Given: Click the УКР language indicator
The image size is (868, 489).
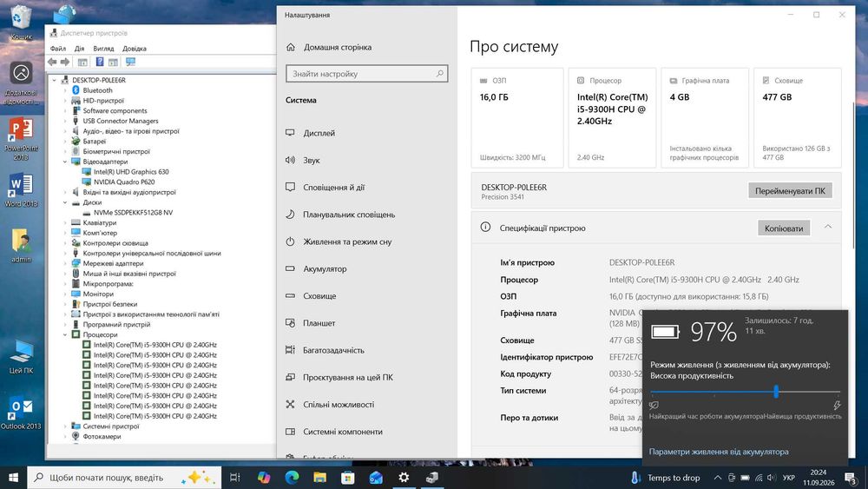Looking at the screenshot, I should [x=789, y=478].
